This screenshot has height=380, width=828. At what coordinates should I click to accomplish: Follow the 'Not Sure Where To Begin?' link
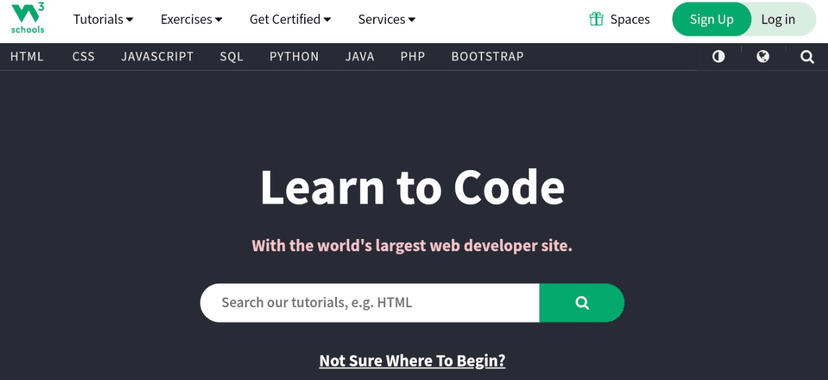412,361
